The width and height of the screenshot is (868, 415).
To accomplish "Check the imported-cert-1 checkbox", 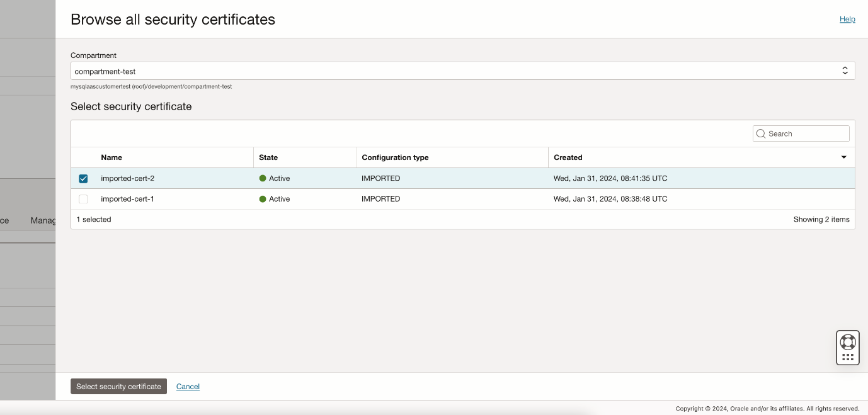I will [x=83, y=199].
